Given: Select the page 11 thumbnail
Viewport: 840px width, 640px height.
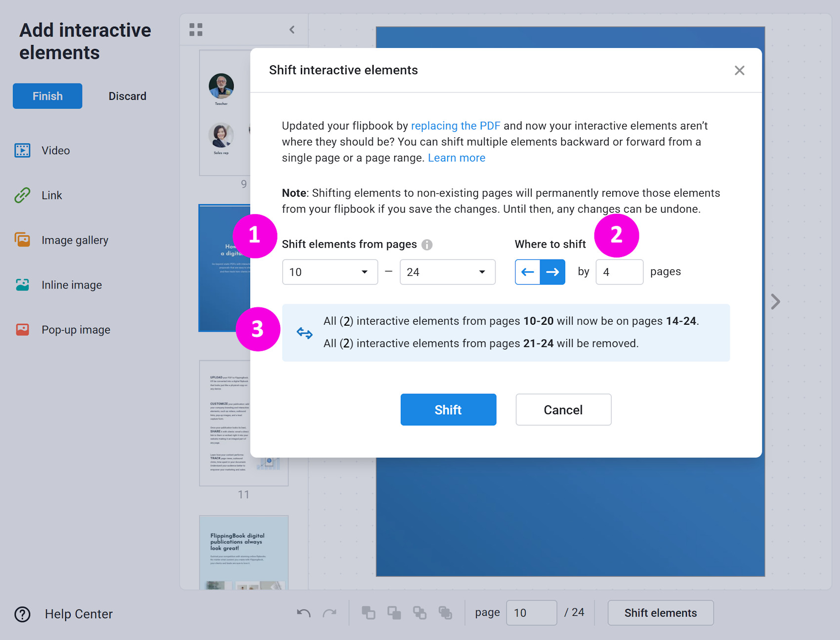Looking at the screenshot, I should click(x=225, y=423).
